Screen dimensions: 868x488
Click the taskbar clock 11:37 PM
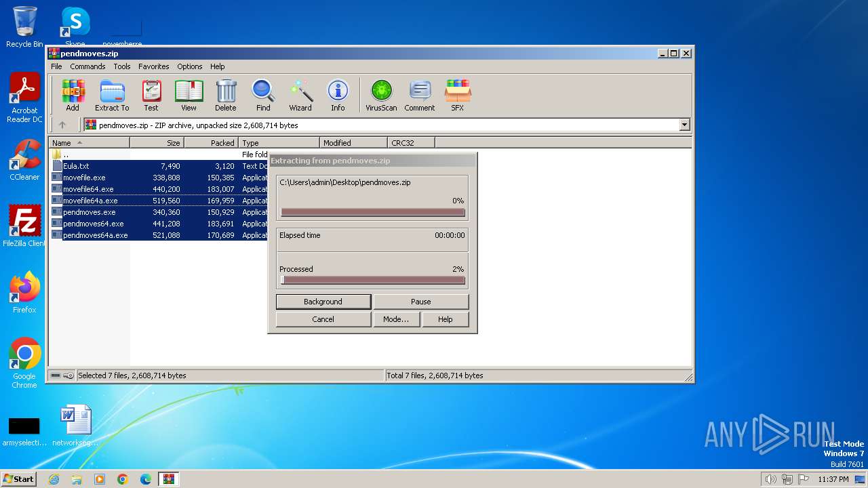tap(833, 479)
